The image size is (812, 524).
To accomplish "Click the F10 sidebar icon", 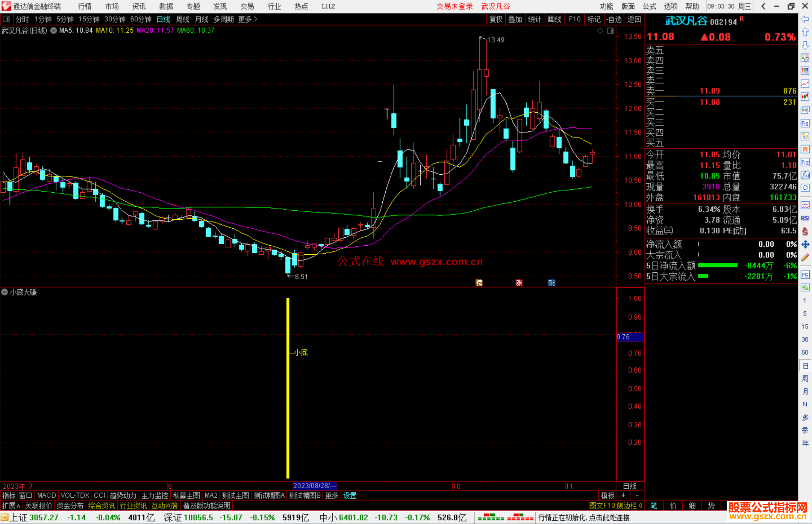I will coord(805,123).
